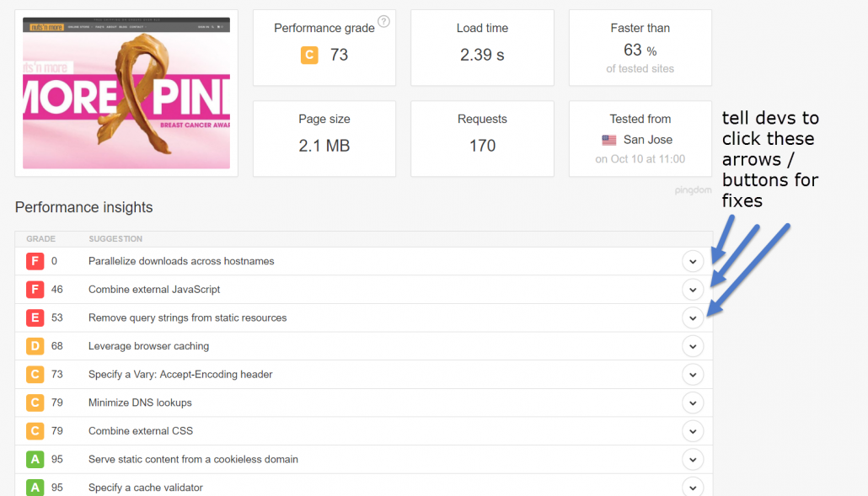This screenshot has height=496, width=868.
Task: Open the website screenshot thumbnail
Action: [126, 93]
